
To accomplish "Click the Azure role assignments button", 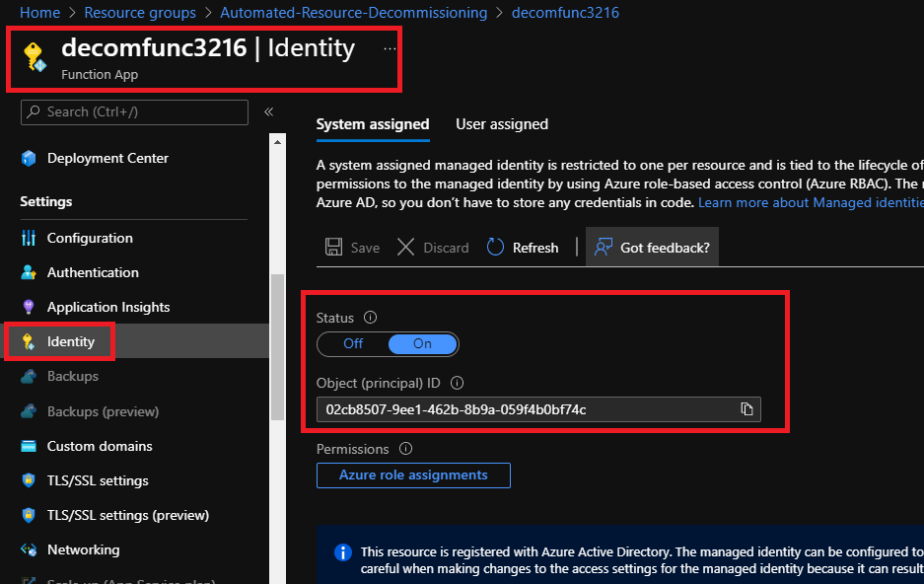I will tap(413, 474).
